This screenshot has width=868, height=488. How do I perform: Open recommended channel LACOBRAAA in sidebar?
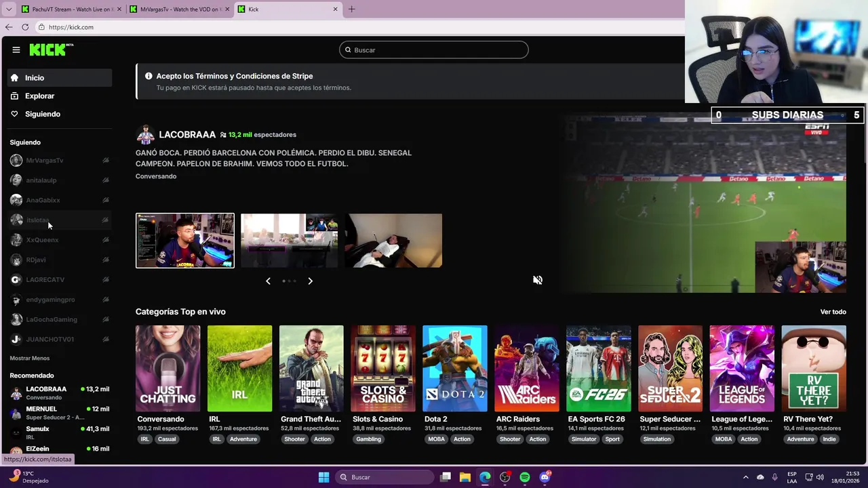tap(60, 393)
